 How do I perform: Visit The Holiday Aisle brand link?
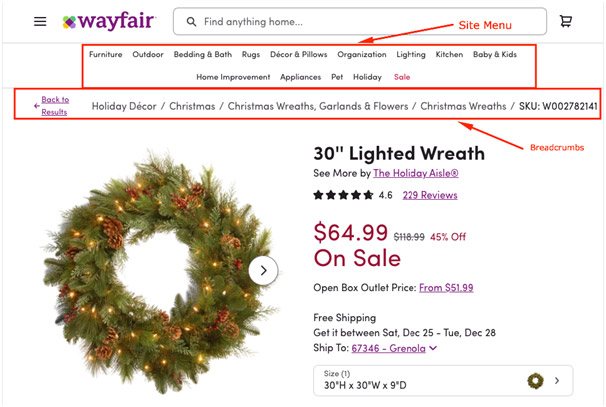pyautogui.click(x=415, y=173)
